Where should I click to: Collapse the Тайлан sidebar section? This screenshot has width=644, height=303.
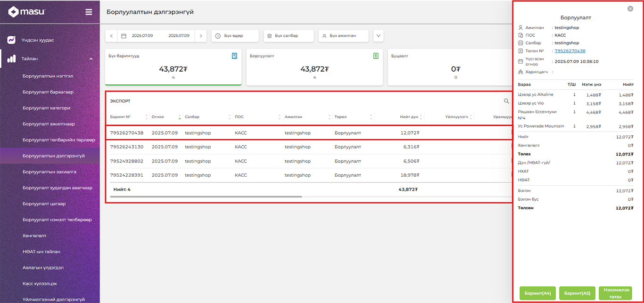pos(91,59)
